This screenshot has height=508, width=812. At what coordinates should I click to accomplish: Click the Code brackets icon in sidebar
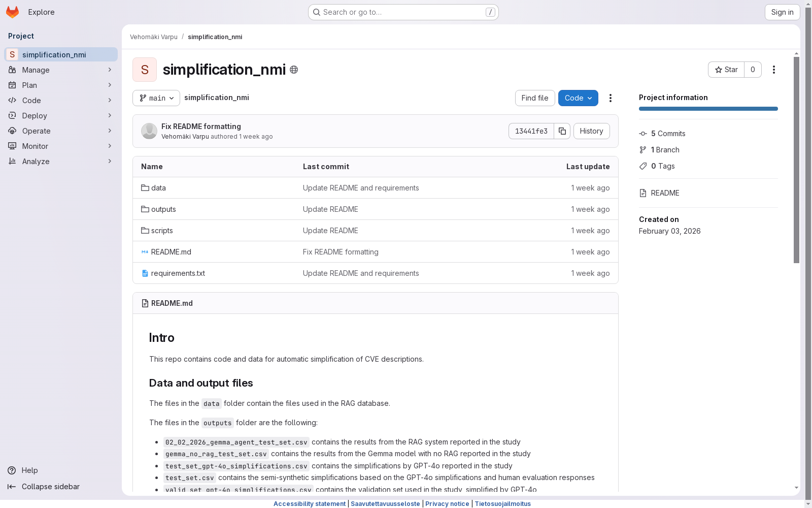coord(12,100)
